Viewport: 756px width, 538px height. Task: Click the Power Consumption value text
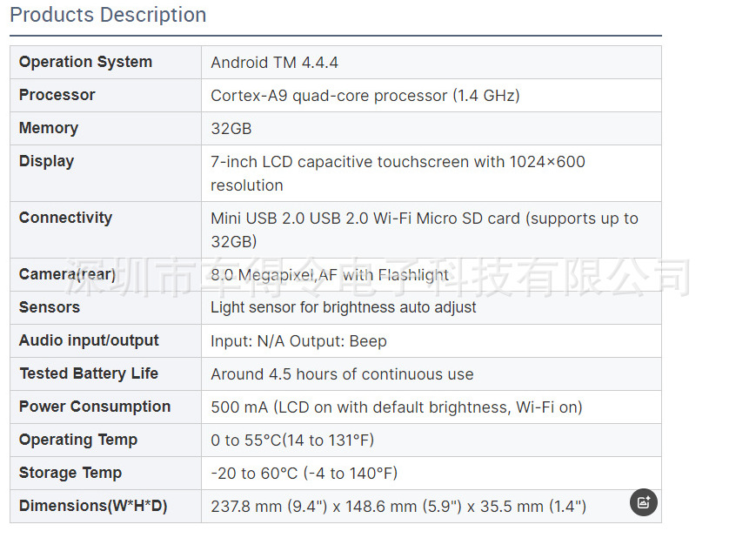click(x=397, y=407)
